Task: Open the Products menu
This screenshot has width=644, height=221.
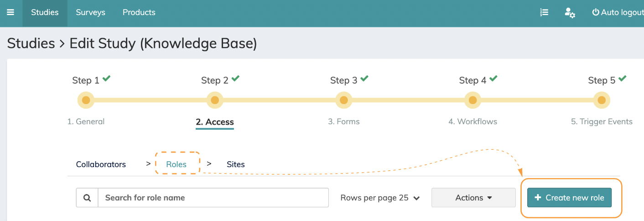Action: 139,13
